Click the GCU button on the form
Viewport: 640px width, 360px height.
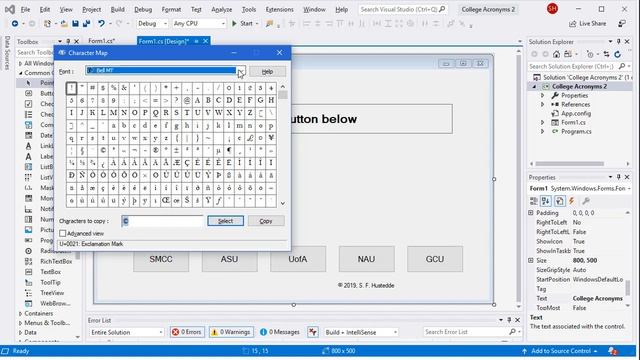pos(435,259)
